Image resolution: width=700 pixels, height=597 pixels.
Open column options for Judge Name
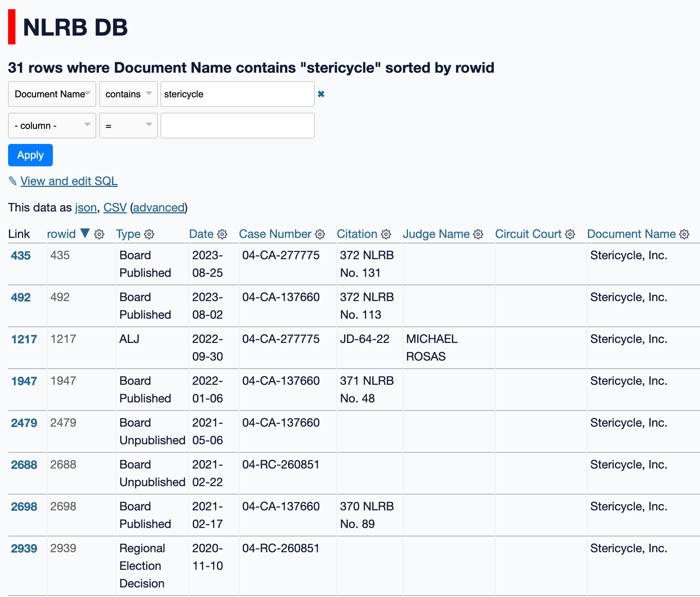click(478, 234)
